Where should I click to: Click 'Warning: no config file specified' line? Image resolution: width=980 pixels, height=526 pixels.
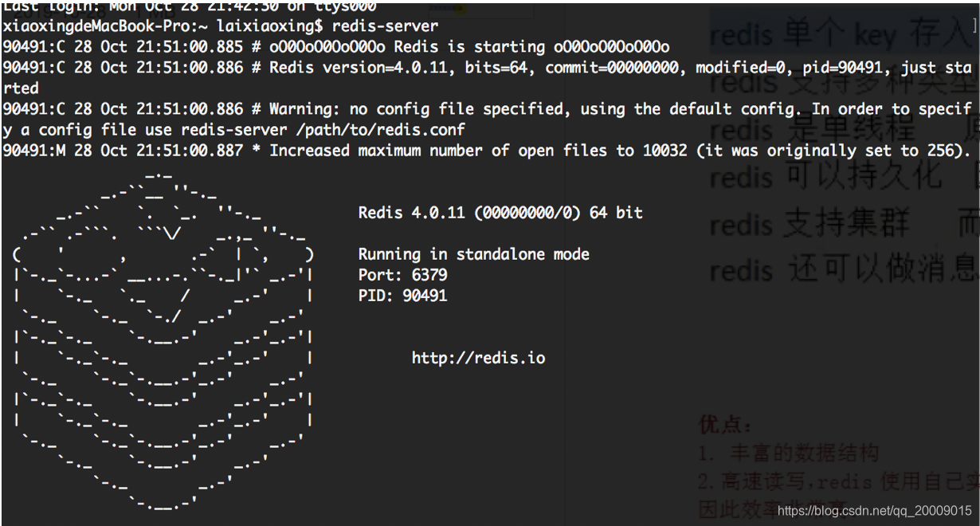click(x=488, y=119)
